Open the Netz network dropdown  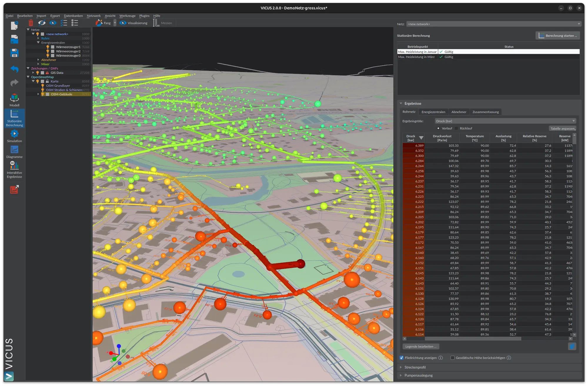click(x=494, y=24)
